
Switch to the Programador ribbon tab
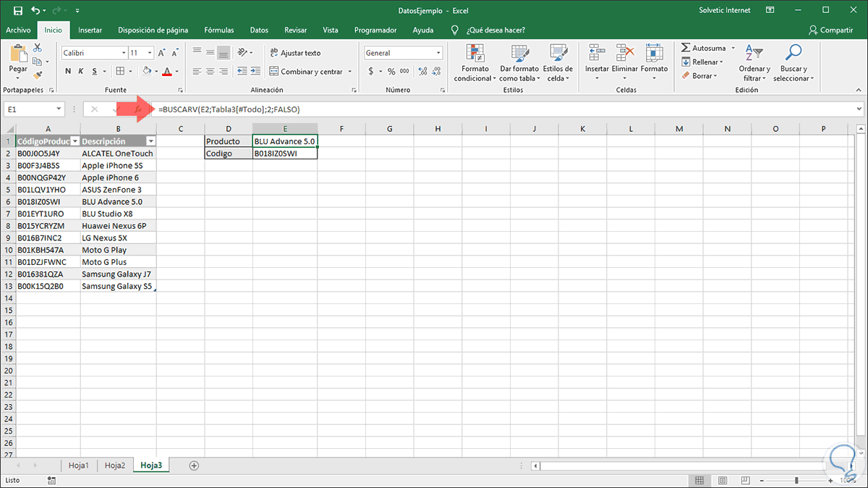click(376, 30)
